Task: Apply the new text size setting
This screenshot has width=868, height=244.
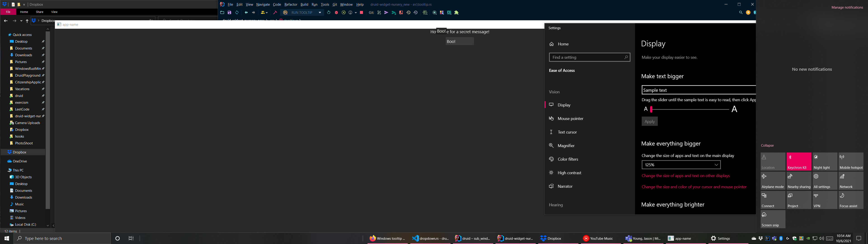Action: [649, 121]
